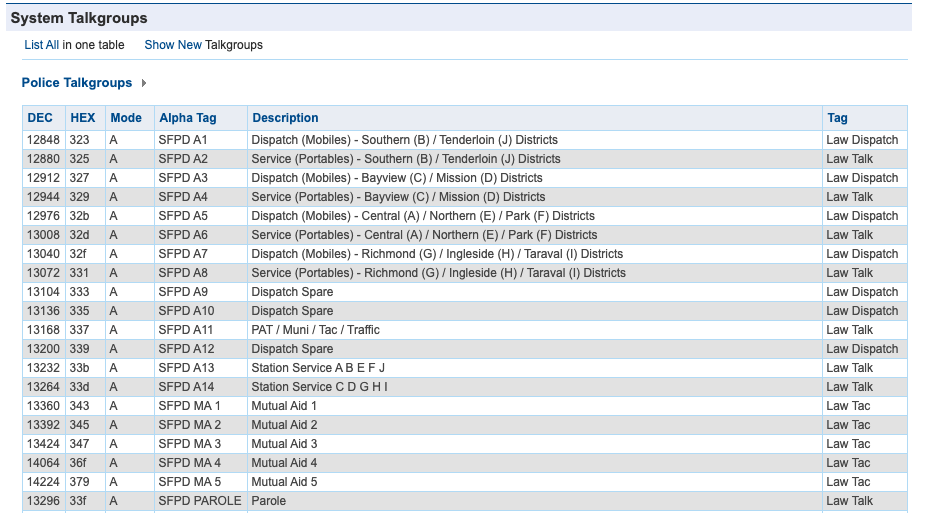The image size is (926, 513).
Task: Select description for Southern/Tenderloin Dispatch (Mobiles)
Action: point(405,140)
